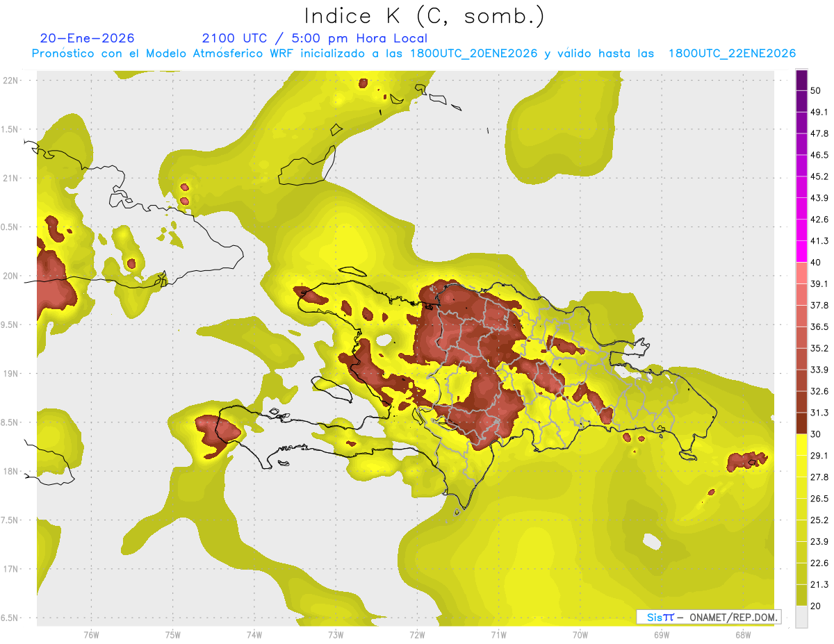Click the '37.8' colorbar value

(819, 305)
